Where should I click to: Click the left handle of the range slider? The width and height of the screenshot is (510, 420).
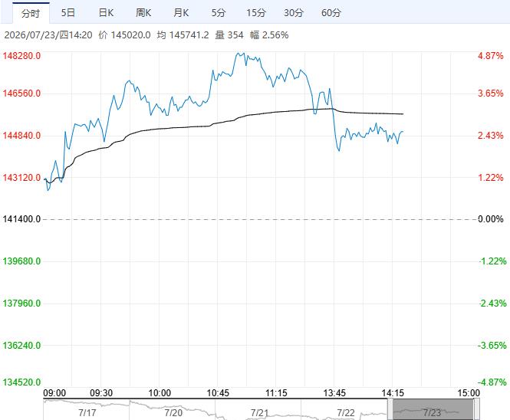pos(390,409)
